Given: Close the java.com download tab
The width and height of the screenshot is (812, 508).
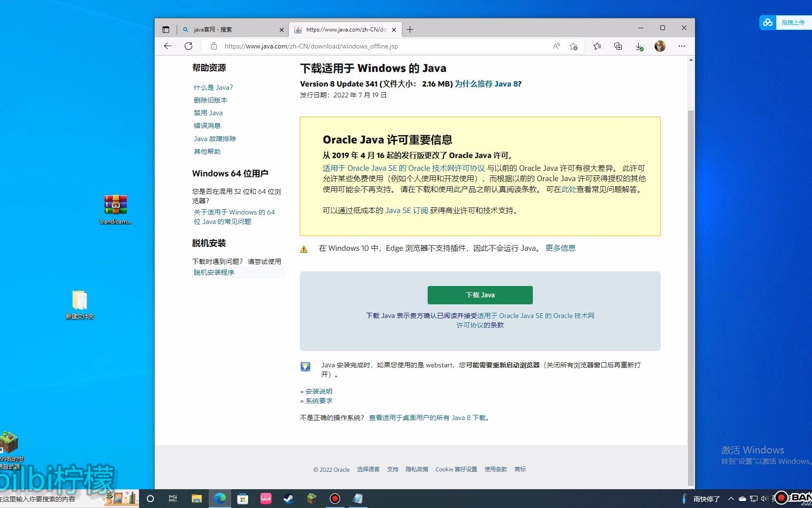Looking at the screenshot, I should [x=394, y=30].
